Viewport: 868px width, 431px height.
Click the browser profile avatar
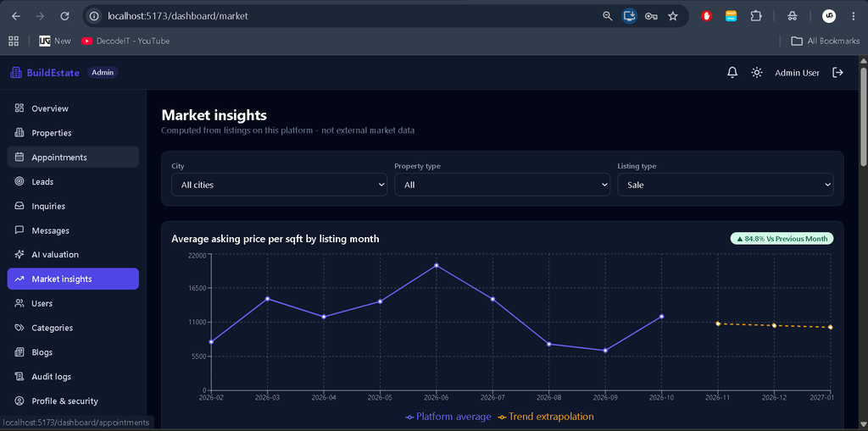(829, 16)
